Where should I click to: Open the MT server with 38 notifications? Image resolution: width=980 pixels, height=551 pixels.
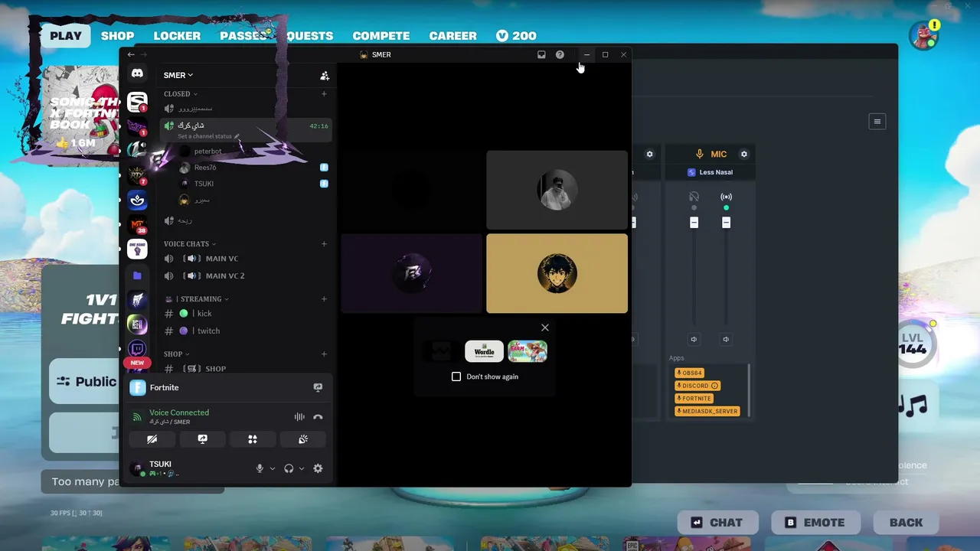(137, 225)
